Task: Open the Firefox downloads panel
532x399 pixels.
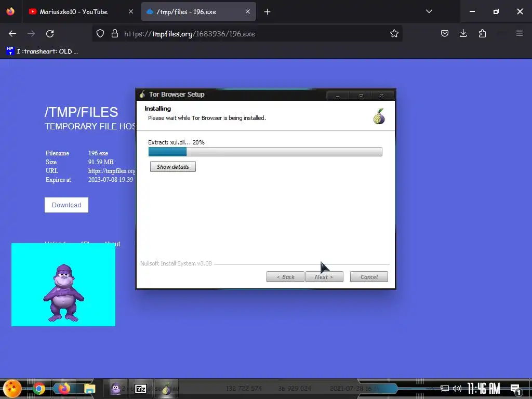Action: pos(463,33)
